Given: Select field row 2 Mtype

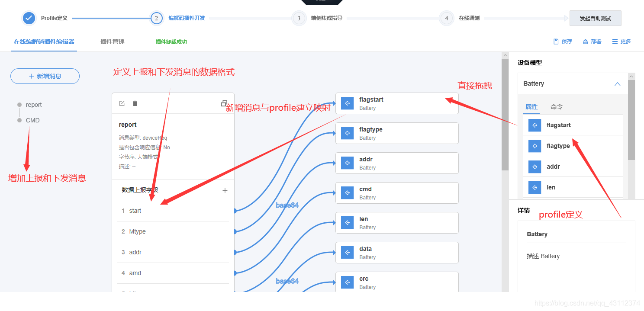Looking at the screenshot, I should (173, 231).
